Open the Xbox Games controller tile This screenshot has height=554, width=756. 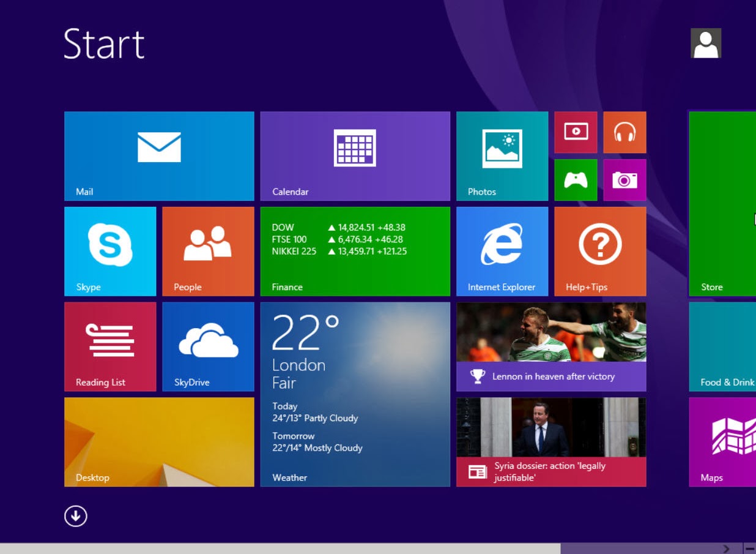pos(576,180)
